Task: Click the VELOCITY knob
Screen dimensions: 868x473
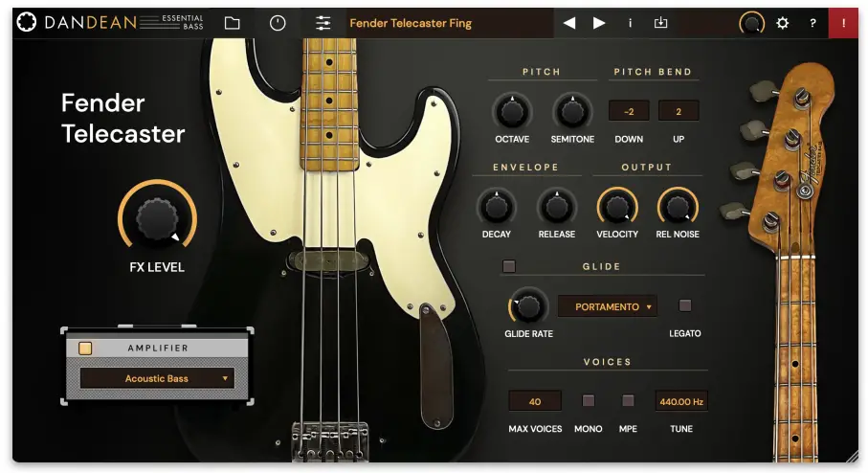Action: click(617, 207)
